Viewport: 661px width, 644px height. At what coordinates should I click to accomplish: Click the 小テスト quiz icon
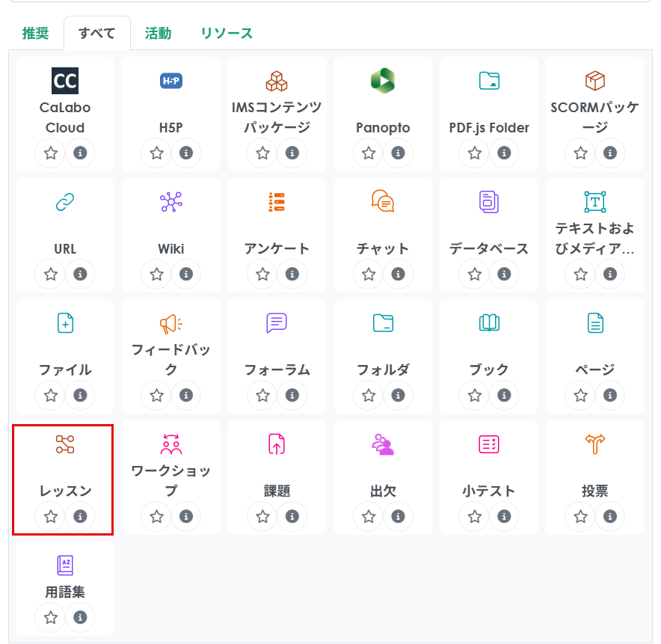coord(488,444)
